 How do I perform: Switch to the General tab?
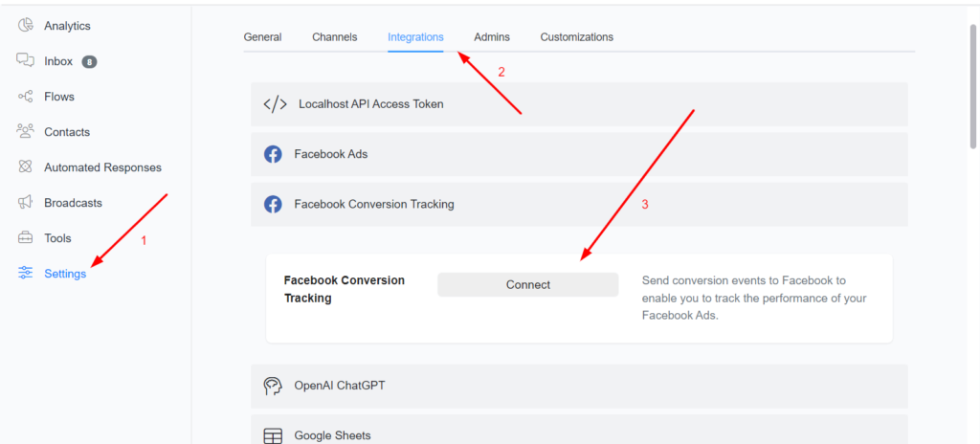[x=262, y=37]
